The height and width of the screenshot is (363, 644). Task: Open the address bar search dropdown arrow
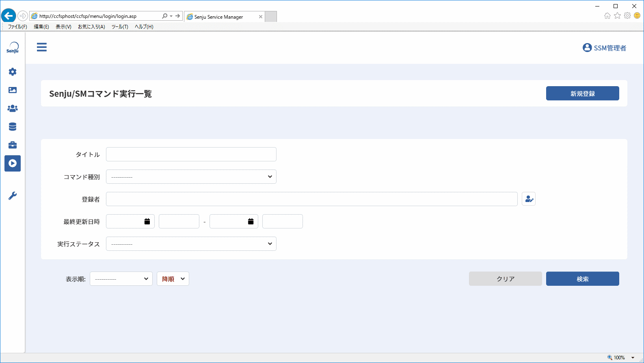(171, 16)
